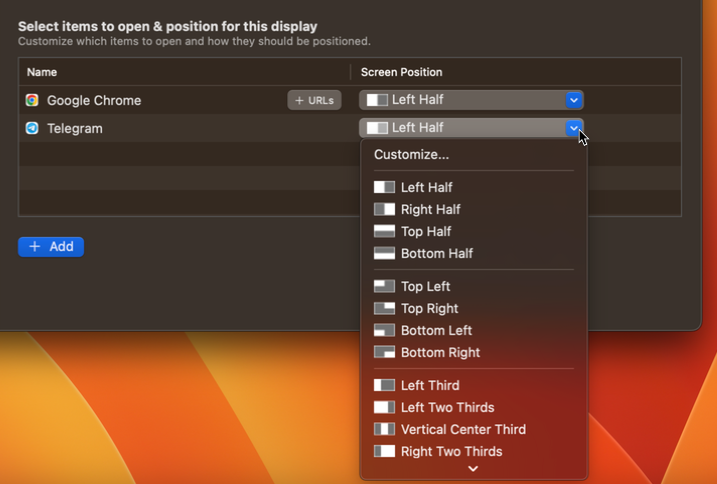
Task: Close Telegram screen position dropdown arrow
Action: (574, 128)
